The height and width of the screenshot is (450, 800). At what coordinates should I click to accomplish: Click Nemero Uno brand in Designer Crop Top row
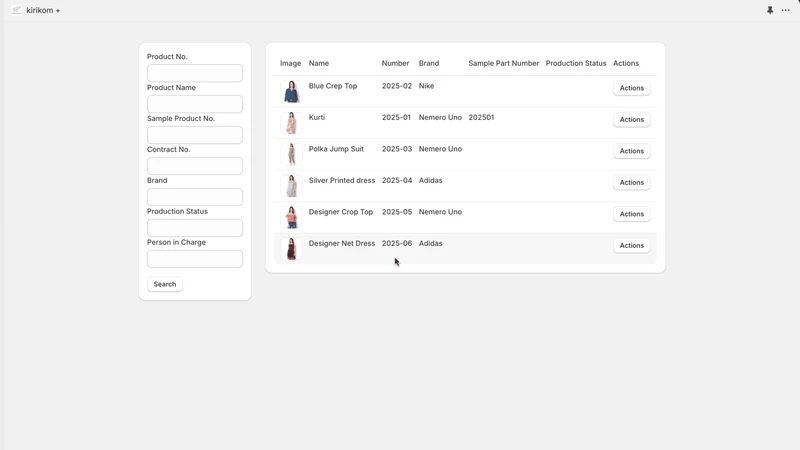tap(440, 212)
